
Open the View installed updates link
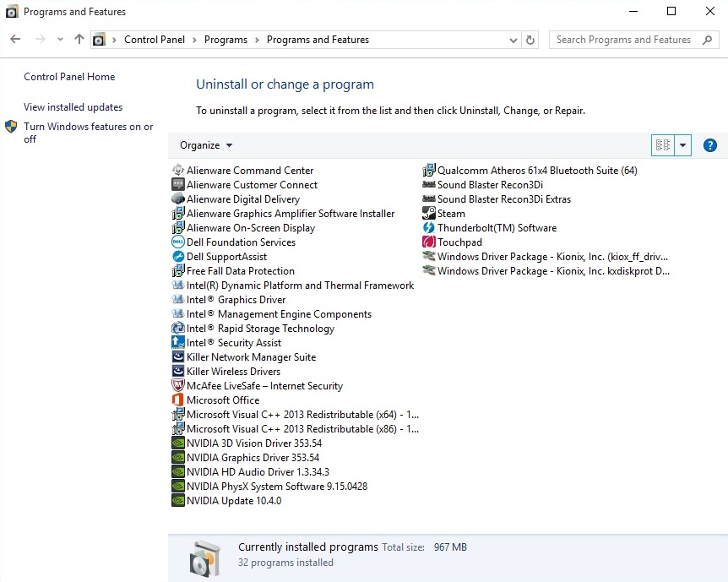pyautogui.click(x=73, y=107)
